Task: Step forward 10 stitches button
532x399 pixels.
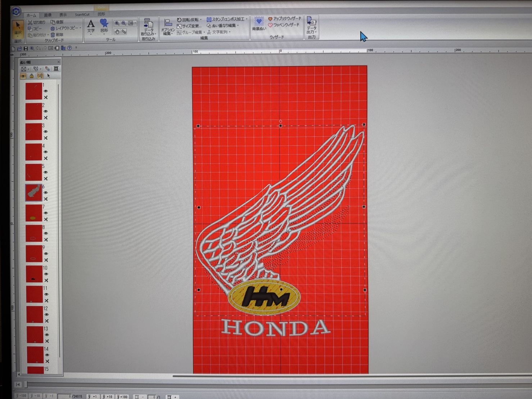Action: (107, 396)
